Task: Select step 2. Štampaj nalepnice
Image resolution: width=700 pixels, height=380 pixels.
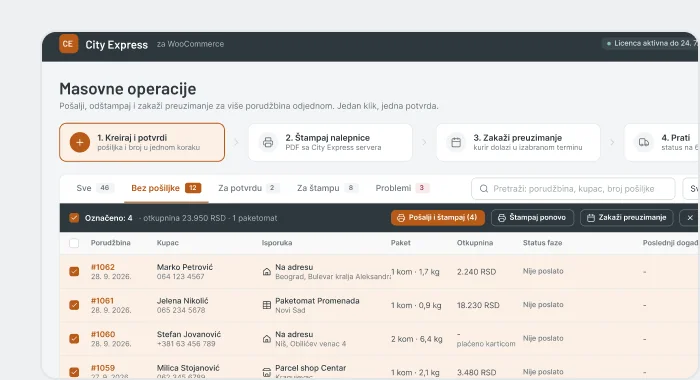Action: [x=330, y=142]
